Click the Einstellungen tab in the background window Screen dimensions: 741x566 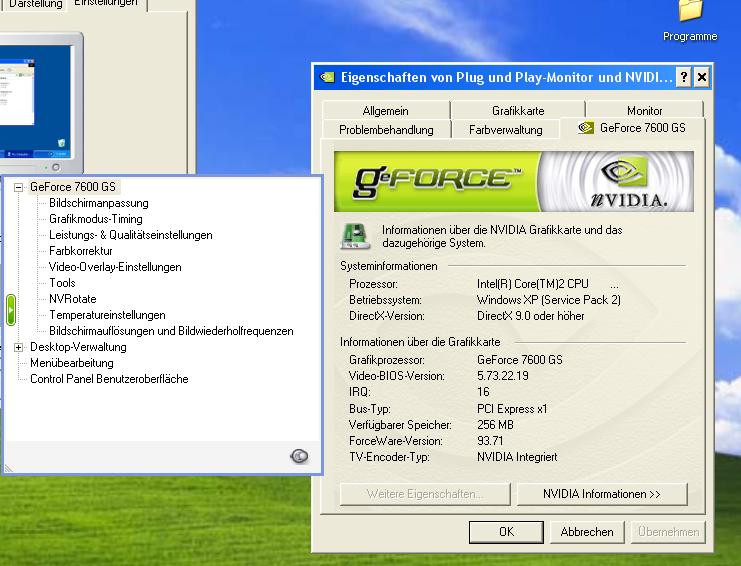[x=106, y=3]
